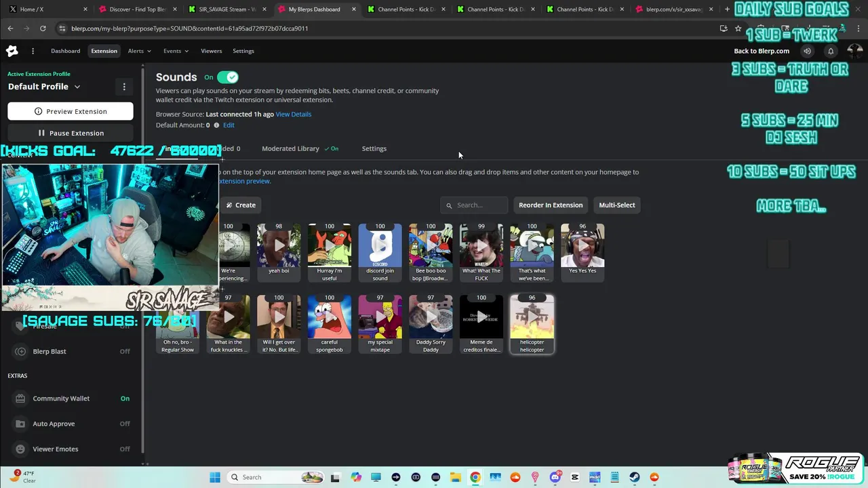Expand the Events menu
This screenshot has width=868, height=488.
pos(176,51)
